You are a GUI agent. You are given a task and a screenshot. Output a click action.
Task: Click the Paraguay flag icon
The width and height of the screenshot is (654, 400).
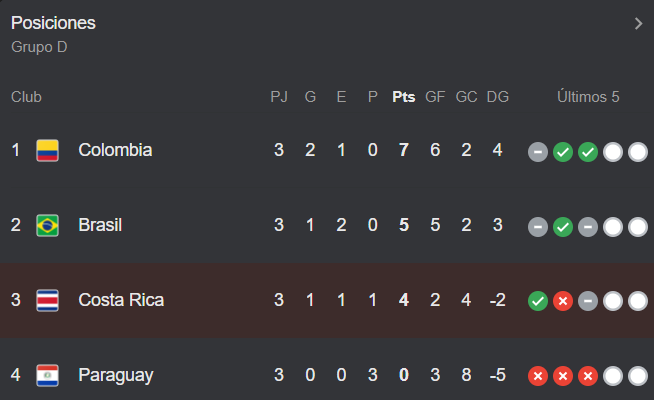coord(47,375)
